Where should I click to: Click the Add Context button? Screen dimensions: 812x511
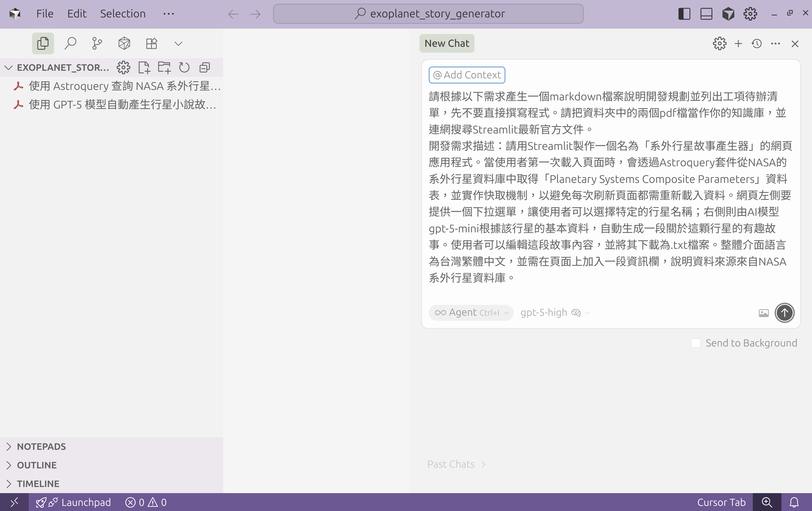[467, 75]
